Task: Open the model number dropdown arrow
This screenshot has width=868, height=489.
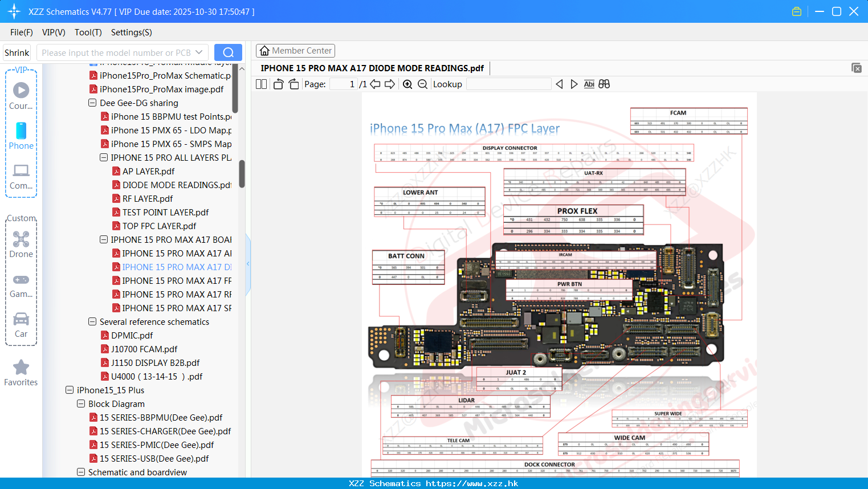Action: pos(199,52)
